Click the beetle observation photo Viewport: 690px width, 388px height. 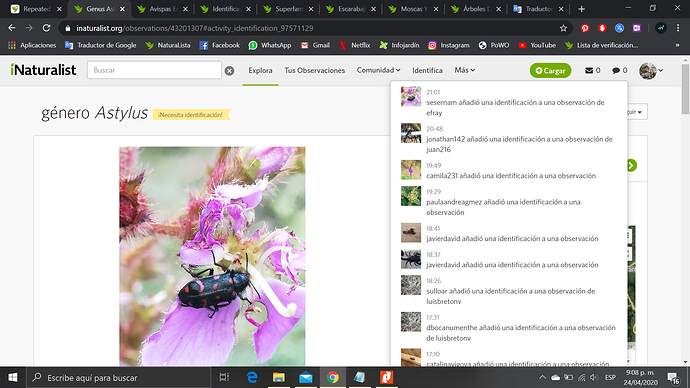click(x=212, y=256)
